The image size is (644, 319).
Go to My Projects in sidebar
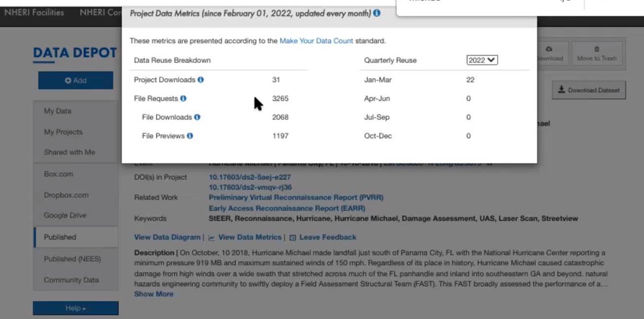pyautogui.click(x=63, y=132)
